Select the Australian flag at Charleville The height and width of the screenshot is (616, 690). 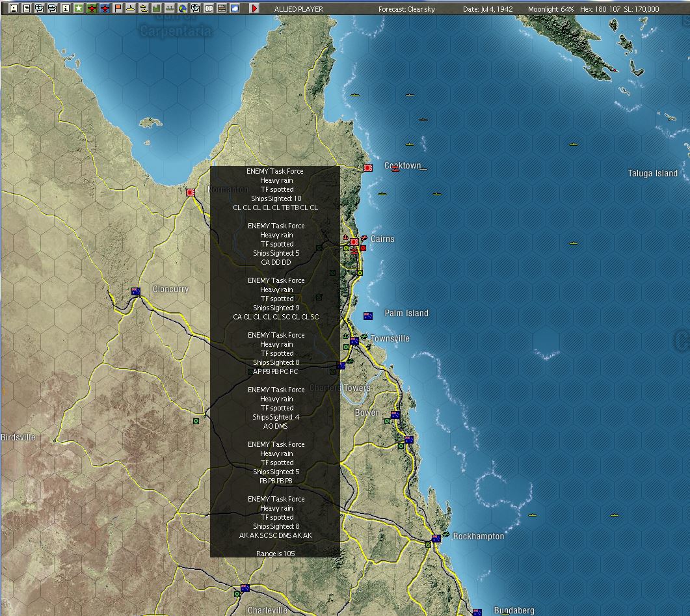coord(245,588)
